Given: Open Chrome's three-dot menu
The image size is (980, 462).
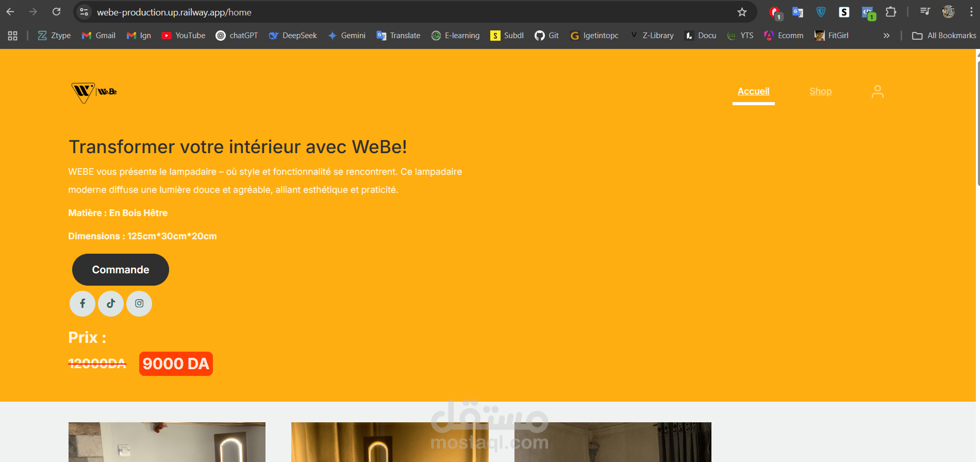Looking at the screenshot, I should [971, 12].
